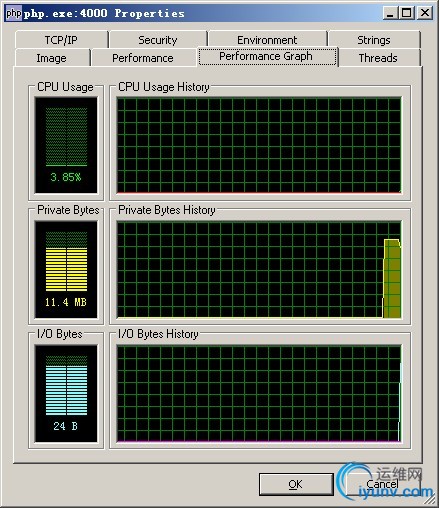Minimize the Properties window
The image size is (439, 508).
(x=390, y=13)
